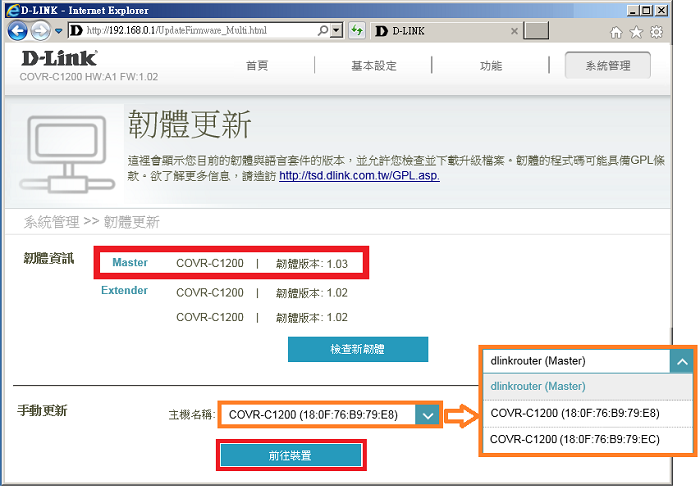Image resolution: width=700 pixels, height=489 pixels.
Task: Open the favorites star icon
Action: pos(636,32)
